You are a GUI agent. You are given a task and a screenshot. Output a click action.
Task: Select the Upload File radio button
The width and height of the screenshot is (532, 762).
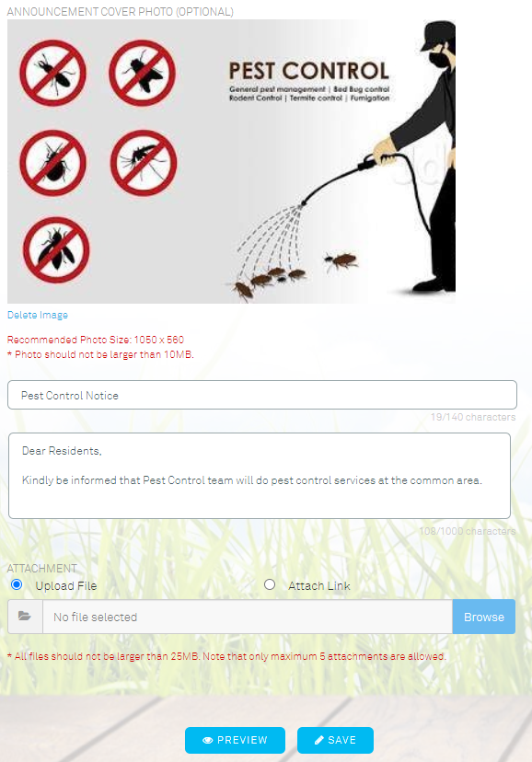point(17,584)
